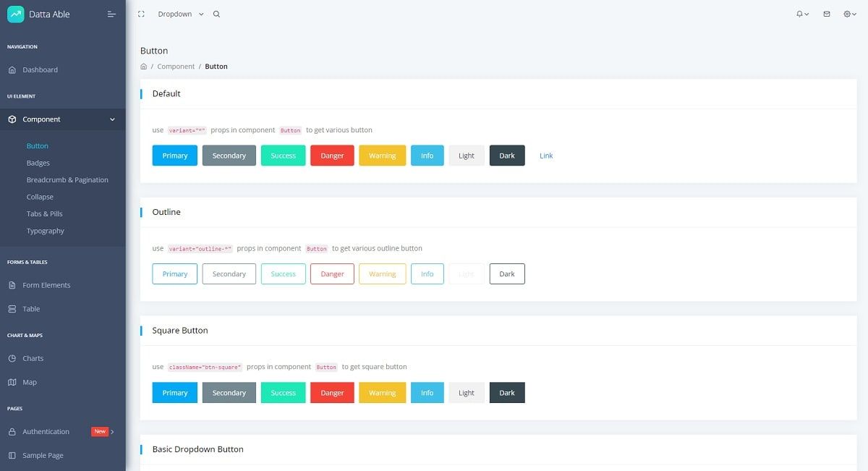This screenshot has height=471, width=868.
Task: Open messages with the envelope icon
Action: (825, 13)
